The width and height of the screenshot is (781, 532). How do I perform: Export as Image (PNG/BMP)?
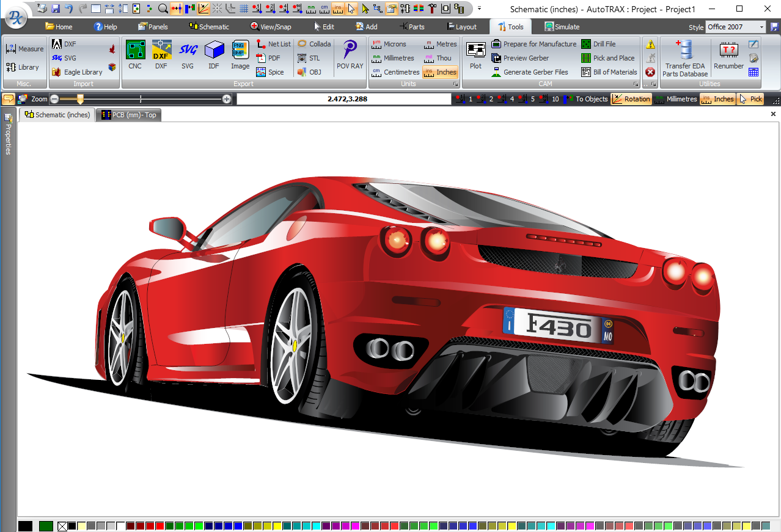(x=240, y=54)
